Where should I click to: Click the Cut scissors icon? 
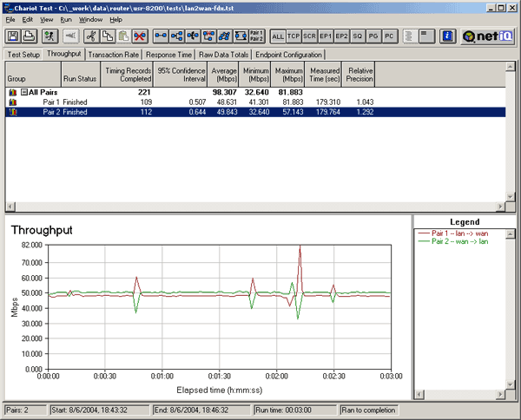point(91,36)
